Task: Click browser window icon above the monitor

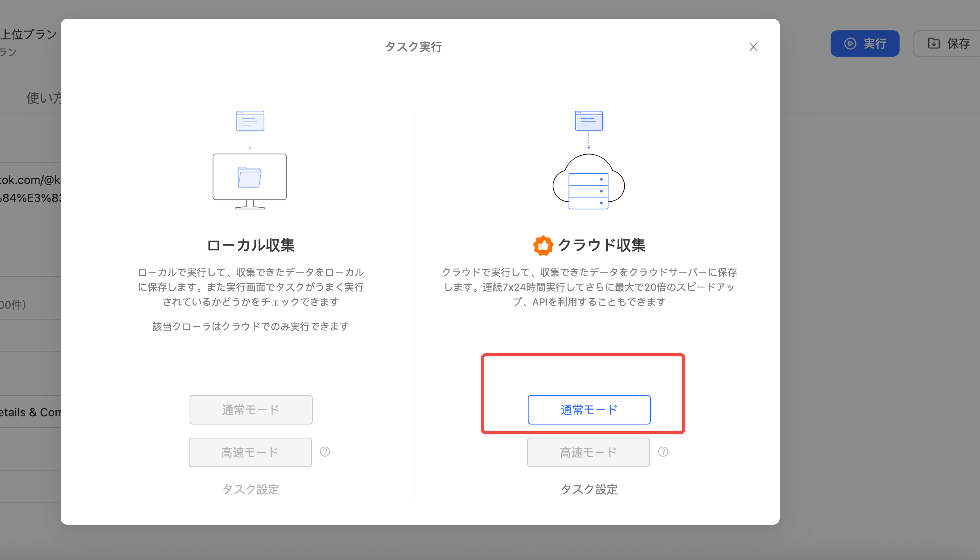Action: pyautogui.click(x=250, y=121)
